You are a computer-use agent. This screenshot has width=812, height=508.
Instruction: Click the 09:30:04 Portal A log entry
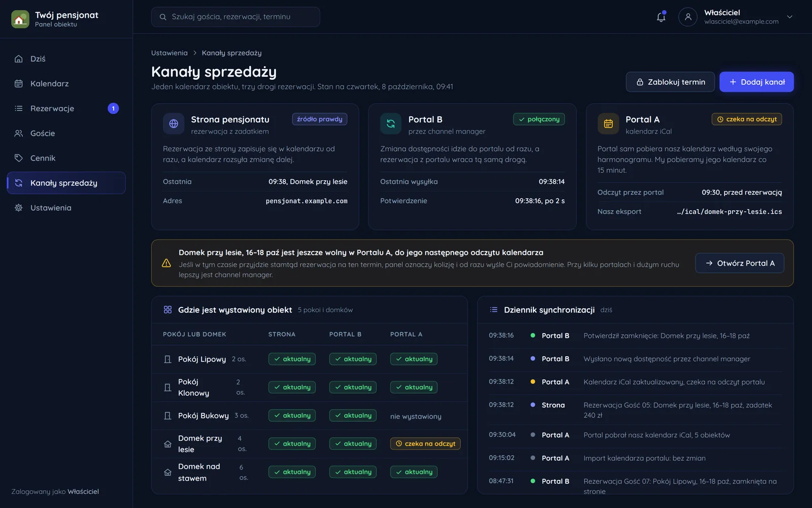[635, 435]
